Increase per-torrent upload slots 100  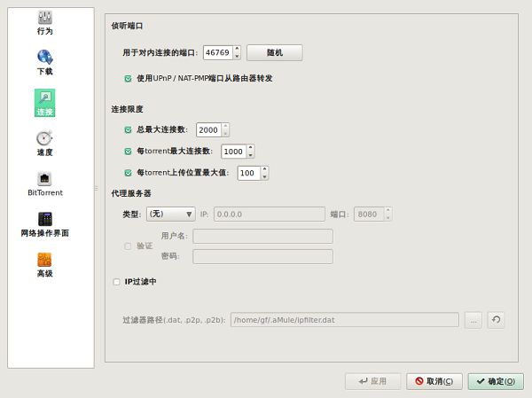pyautogui.click(x=264, y=169)
